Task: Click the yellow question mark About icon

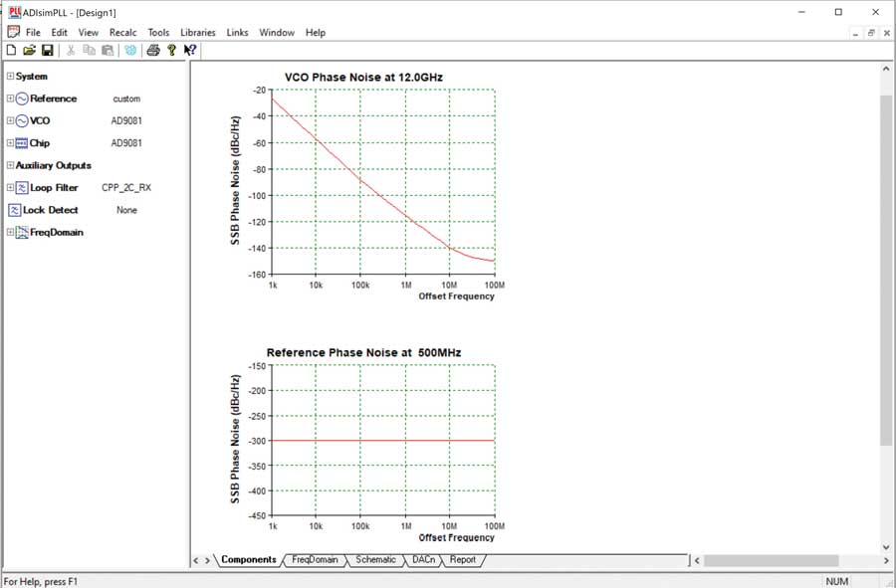Action: [x=171, y=50]
